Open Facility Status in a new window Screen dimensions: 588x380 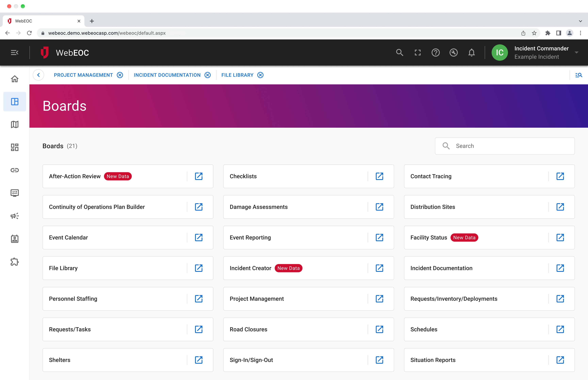point(560,237)
